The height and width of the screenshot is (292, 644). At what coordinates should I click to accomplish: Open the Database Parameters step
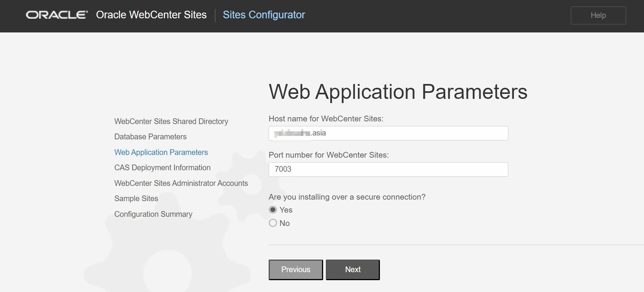click(151, 137)
